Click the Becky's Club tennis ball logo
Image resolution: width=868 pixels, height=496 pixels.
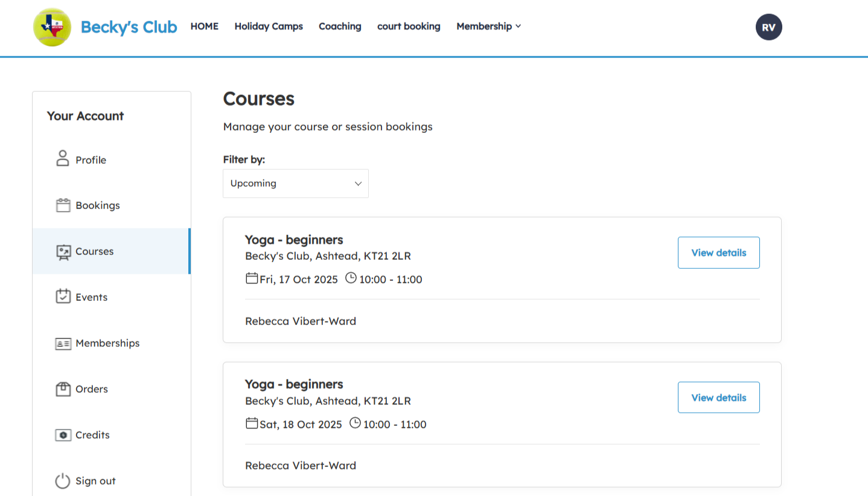pyautogui.click(x=52, y=27)
